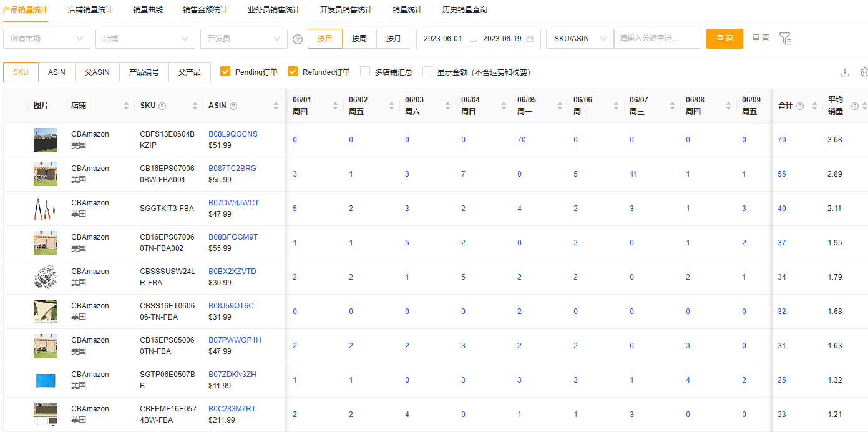The image size is (868, 432).
Task: Sort by the 合计 column arrows
Action: (x=814, y=106)
